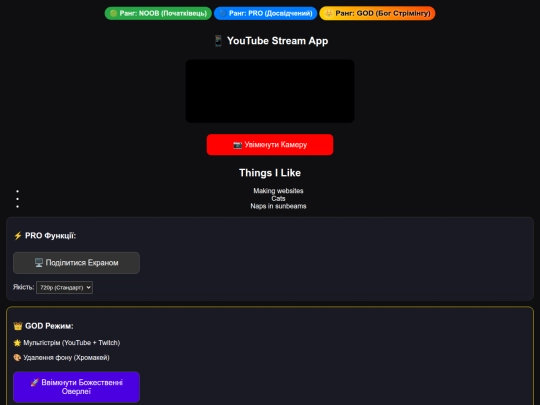Click the NOOB (Початківець) rank badge
Image resolution: width=540 pixels, height=405 pixels.
(158, 13)
